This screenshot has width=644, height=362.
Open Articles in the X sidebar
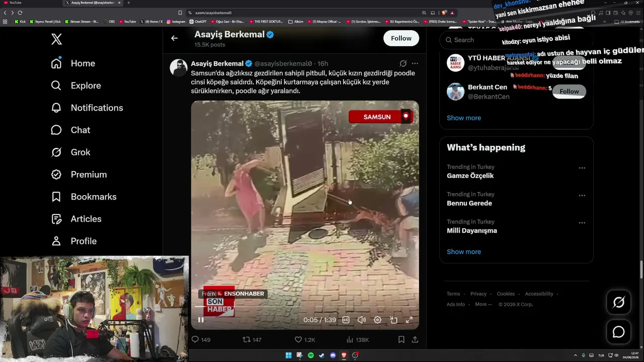click(76, 219)
